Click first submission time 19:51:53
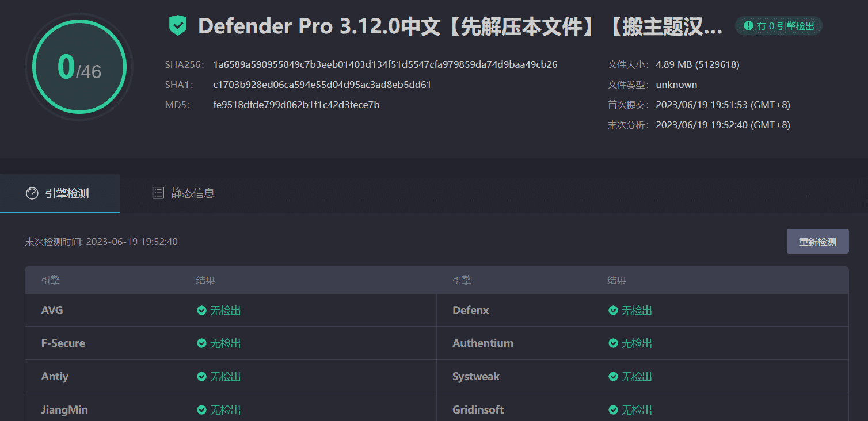 [723, 105]
